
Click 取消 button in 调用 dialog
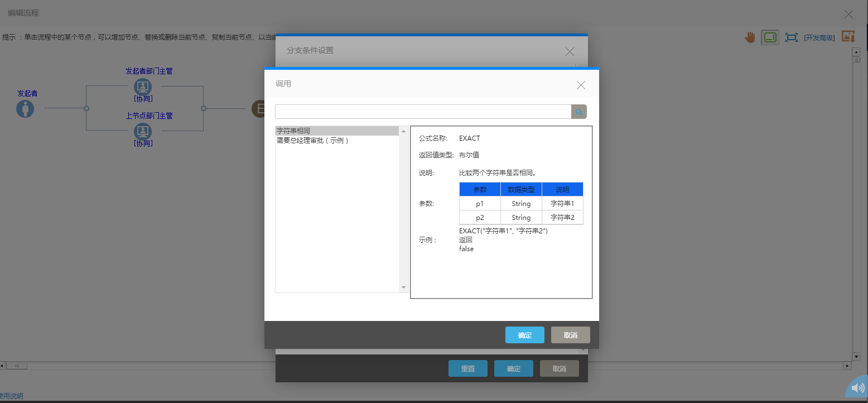(570, 335)
